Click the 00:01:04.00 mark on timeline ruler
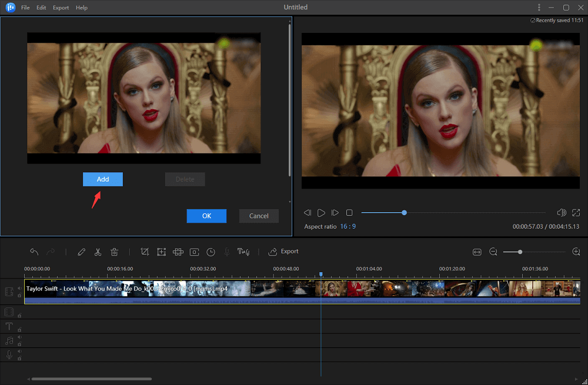Screen dimensions: 588x385 click(369, 269)
